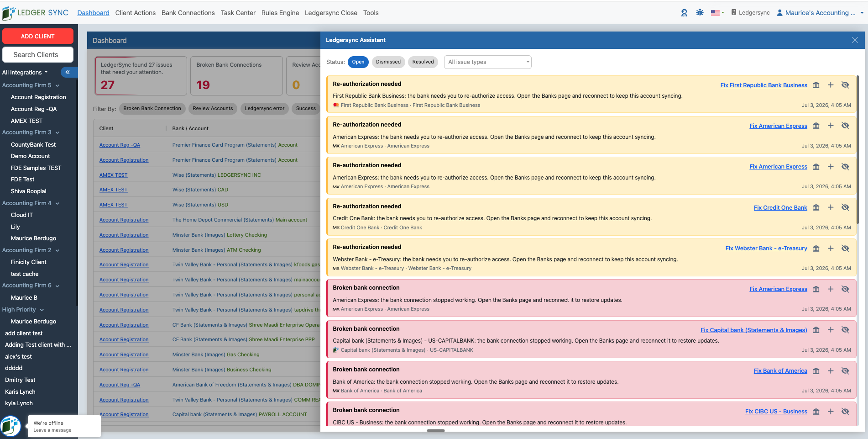Open the Broken Bank Connections summary card
868x439 pixels.
point(236,76)
